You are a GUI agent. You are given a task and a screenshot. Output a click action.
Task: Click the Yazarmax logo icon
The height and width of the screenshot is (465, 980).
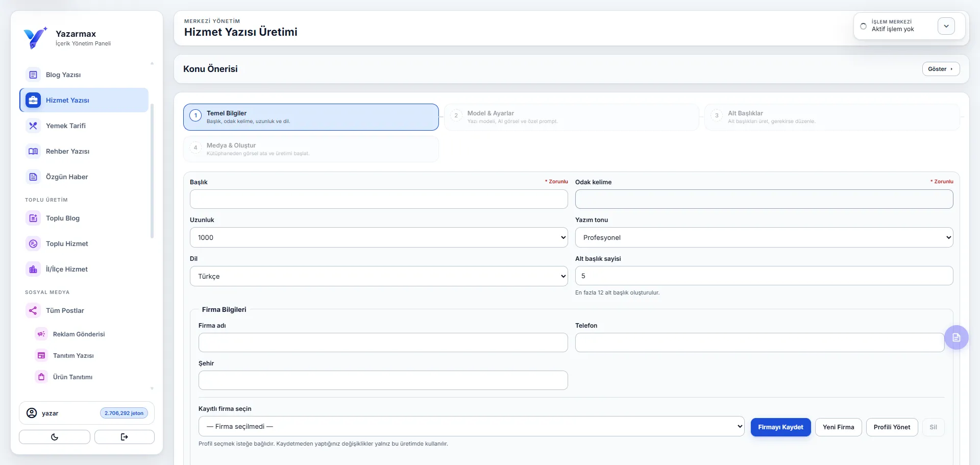(35, 38)
